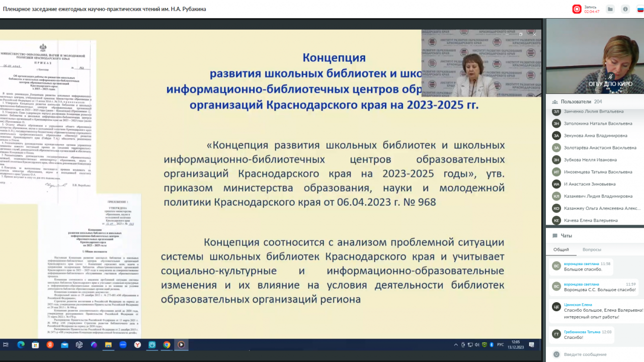Click the red recording indicator icon
This screenshot has height=362, width=644.
577,9
